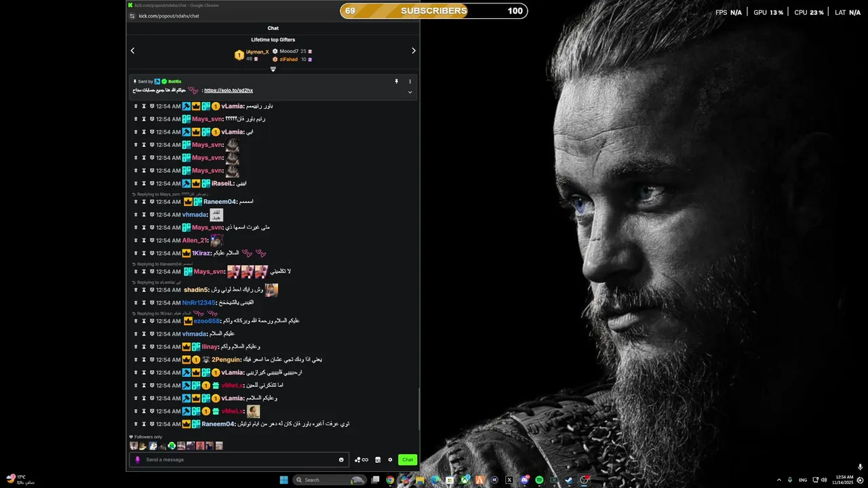Screen dimensions: 868x488
Task: Open Steam from the taskbar
Action: pos(569,480)
